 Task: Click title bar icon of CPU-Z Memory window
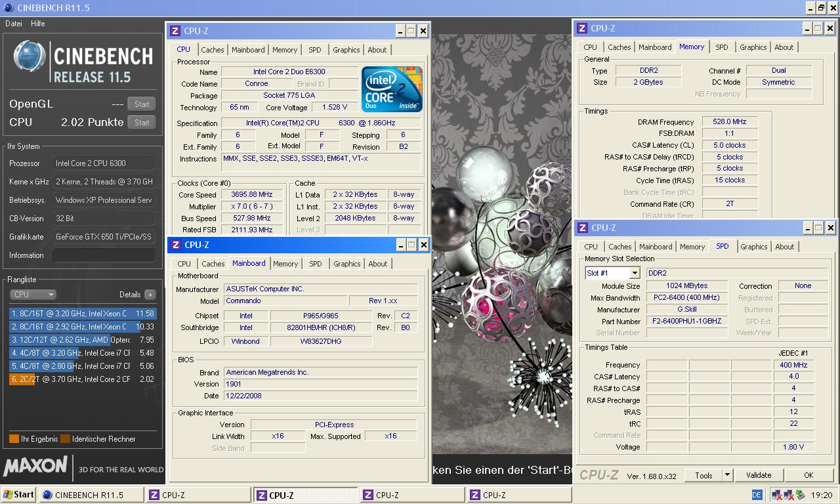point(581,28)
